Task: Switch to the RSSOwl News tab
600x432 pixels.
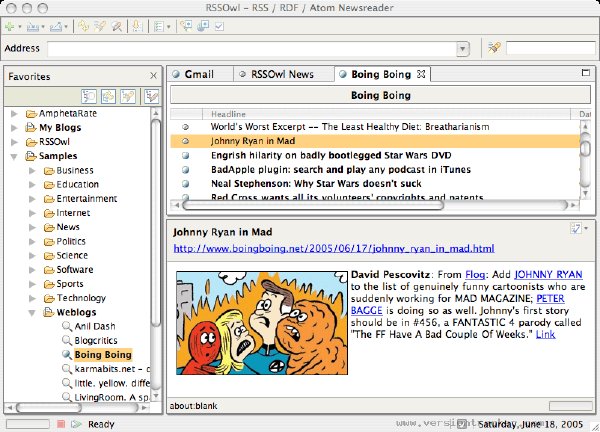Action: pos(282,74)
